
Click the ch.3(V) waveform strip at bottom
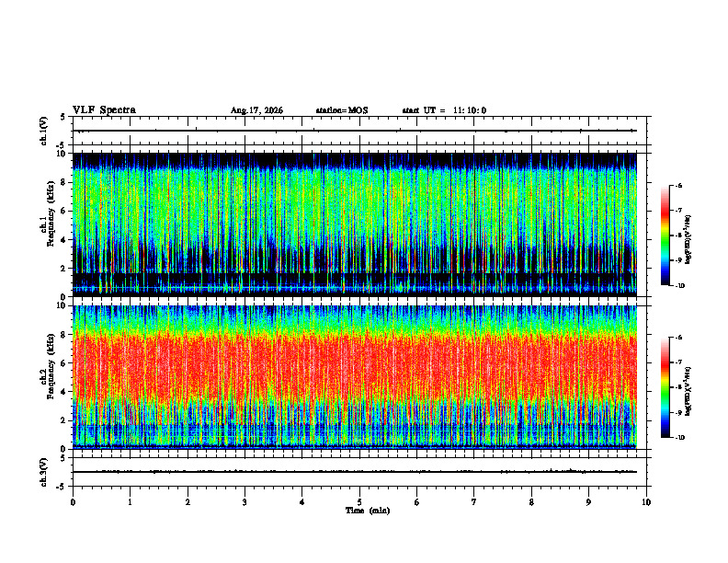(359, 472)
